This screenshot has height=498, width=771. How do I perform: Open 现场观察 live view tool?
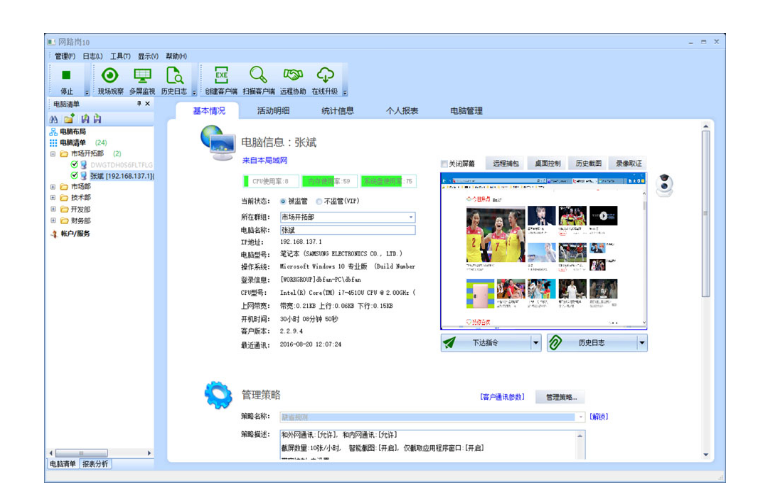click(110, 76)
